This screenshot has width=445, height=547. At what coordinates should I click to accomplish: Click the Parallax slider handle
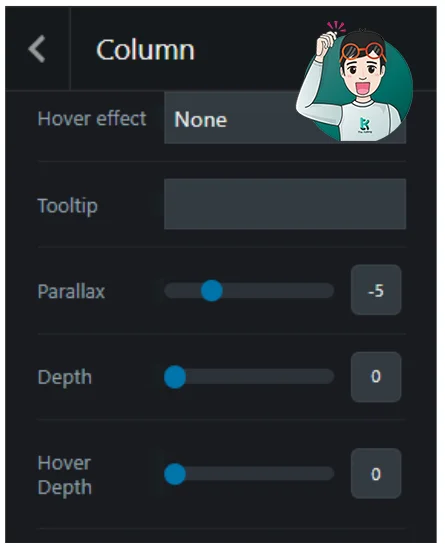212,290
